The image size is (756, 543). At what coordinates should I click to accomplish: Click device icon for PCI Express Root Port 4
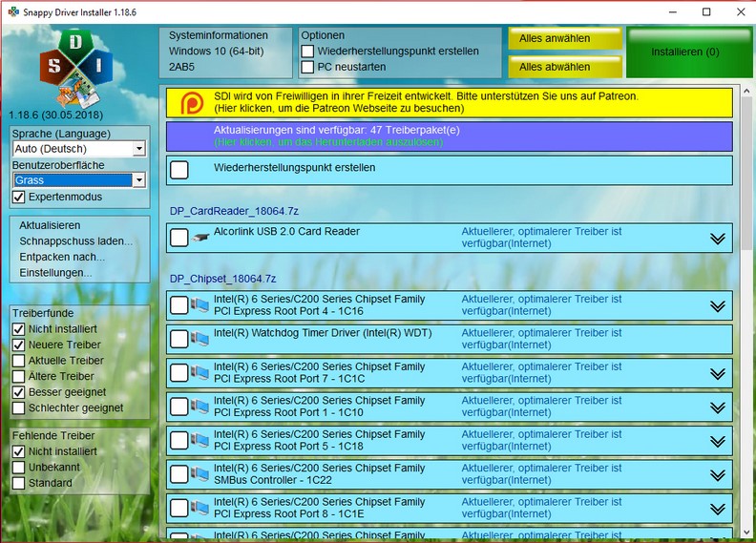pyautogui.click(x=199, y=305)
